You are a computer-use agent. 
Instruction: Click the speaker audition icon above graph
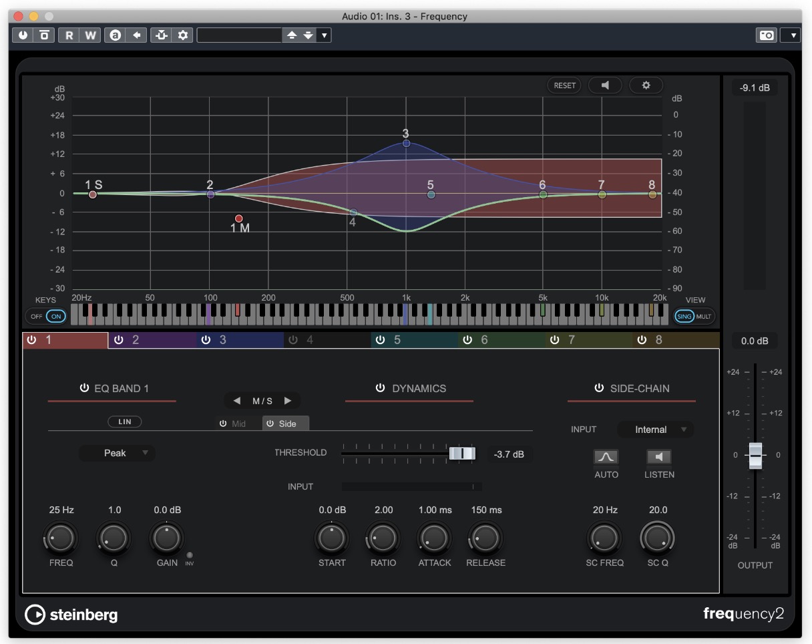(605, 86)
